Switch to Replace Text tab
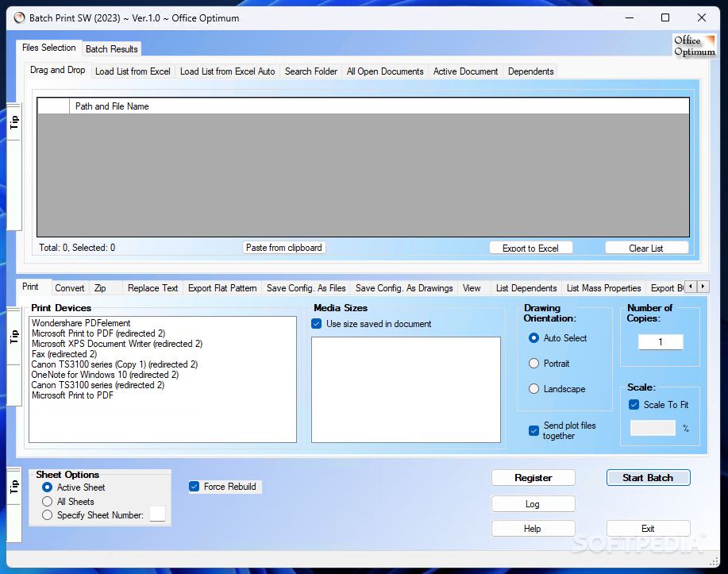The height and width of the screenshot is (574, 728). tap(152, 288)
